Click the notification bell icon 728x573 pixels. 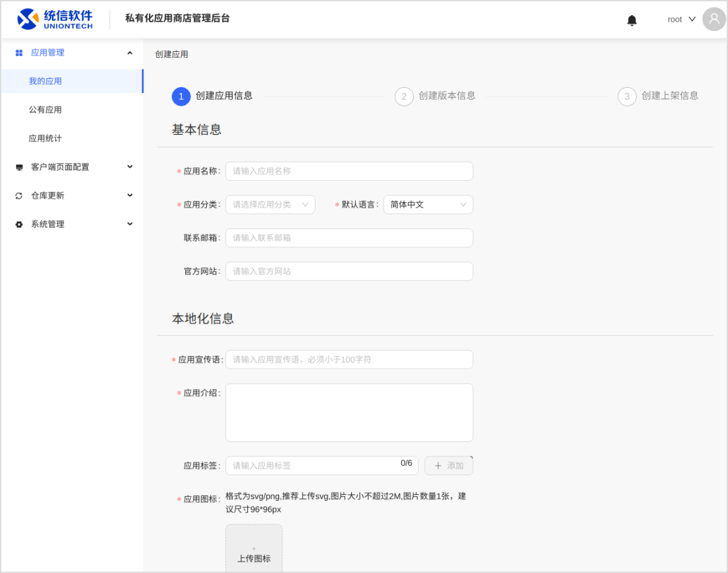[x=632, y=20]
